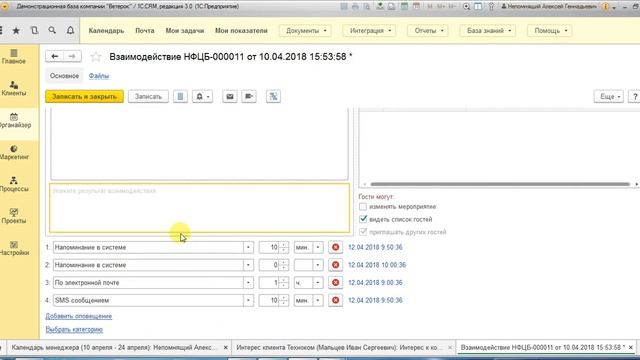
Task: Delete the По электронной почте notification row
Action: pos(336,282)
